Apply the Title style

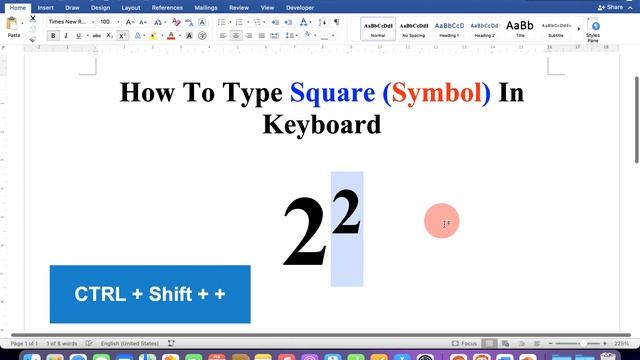pyautogui.click(x=520, y=29)
